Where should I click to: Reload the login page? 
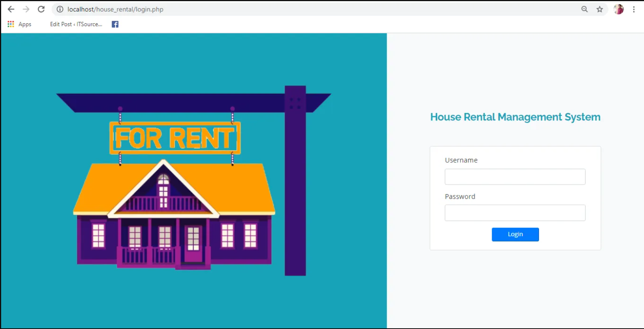41,9
